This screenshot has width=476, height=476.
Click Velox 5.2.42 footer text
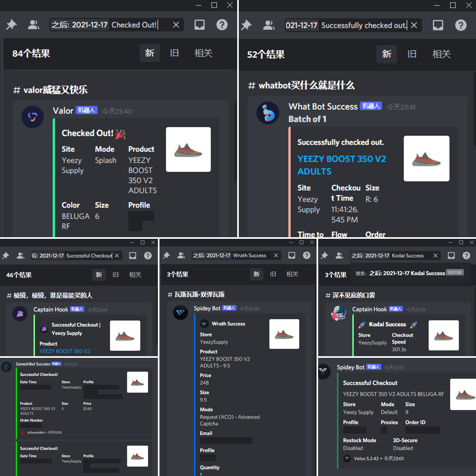[x=366, y=458]
